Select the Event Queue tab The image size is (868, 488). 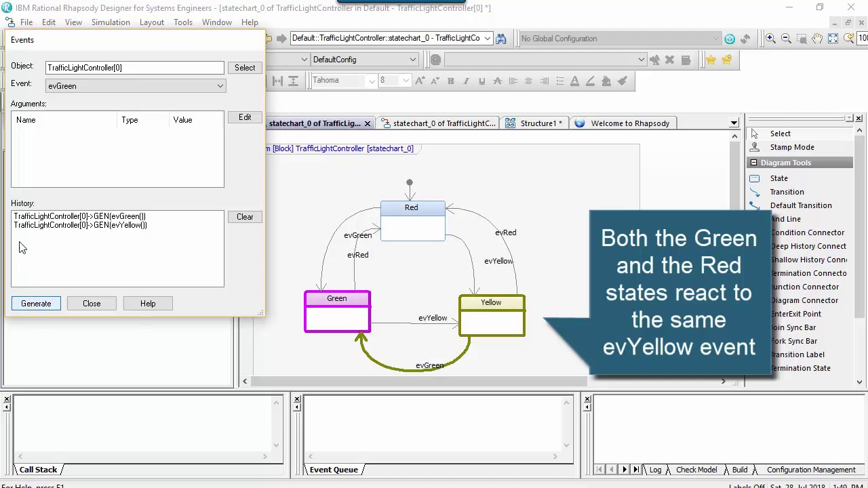334,470
